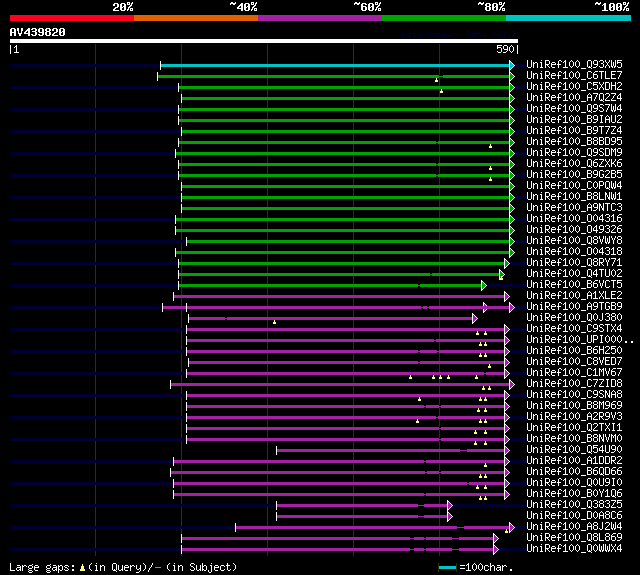Image resolution: width=640 pixels, height=575 pixels.
Task: Click UniRef100_C7ZID8 text
Action: coord(574,384)
